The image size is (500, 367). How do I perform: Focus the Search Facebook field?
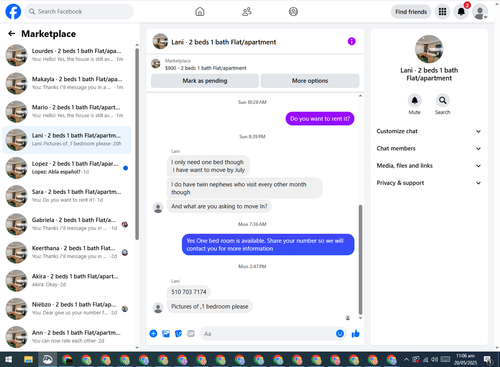[x=79, y=12]
